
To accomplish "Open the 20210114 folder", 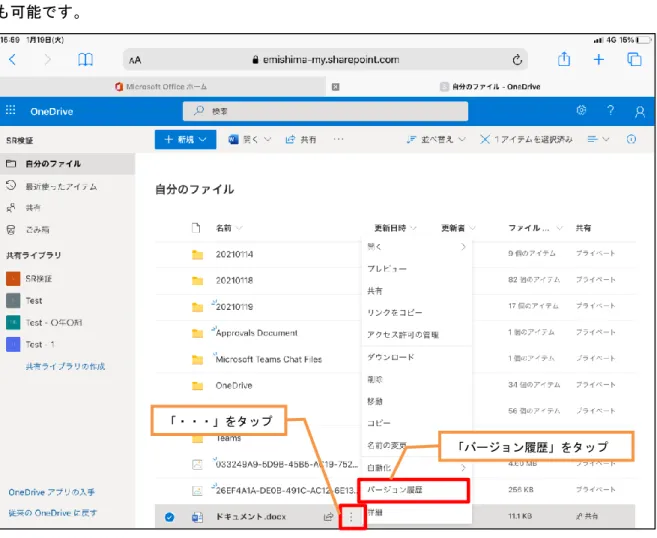I will coord(235,254).
